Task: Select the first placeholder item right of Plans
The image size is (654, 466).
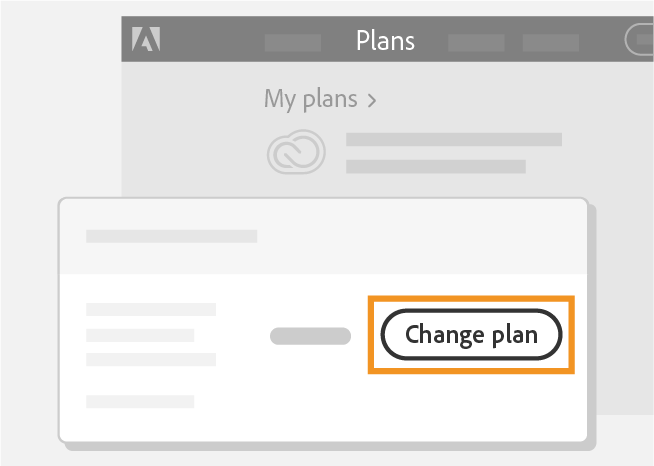Action: [475, 42]
